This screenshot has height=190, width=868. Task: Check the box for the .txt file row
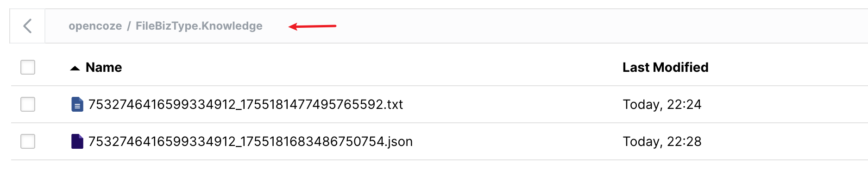coord(28,104)
